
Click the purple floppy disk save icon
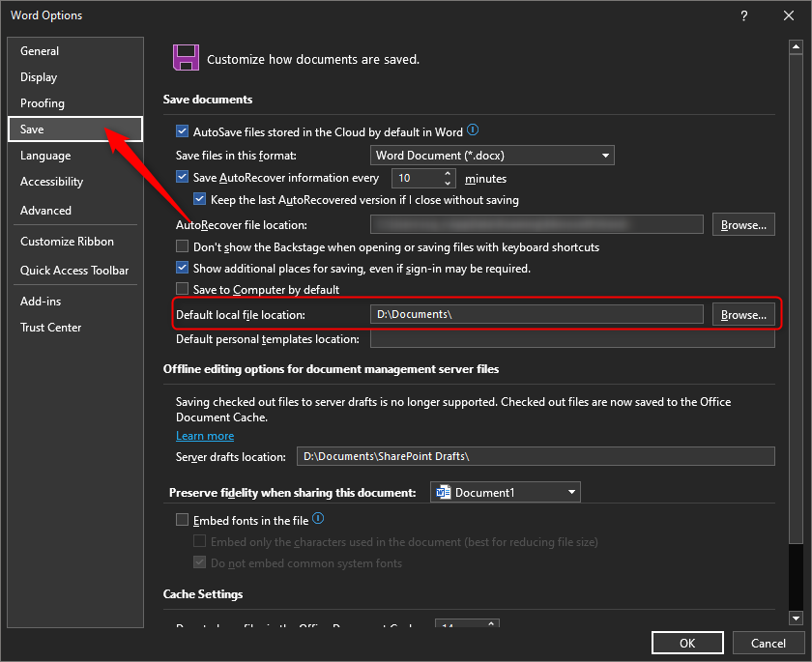(x=186, y=57)
